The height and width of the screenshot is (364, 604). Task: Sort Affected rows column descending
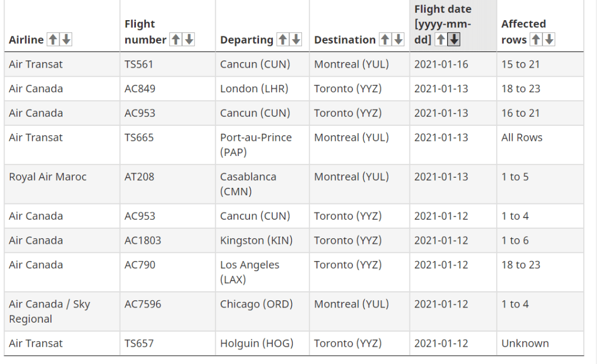(549, 39)
